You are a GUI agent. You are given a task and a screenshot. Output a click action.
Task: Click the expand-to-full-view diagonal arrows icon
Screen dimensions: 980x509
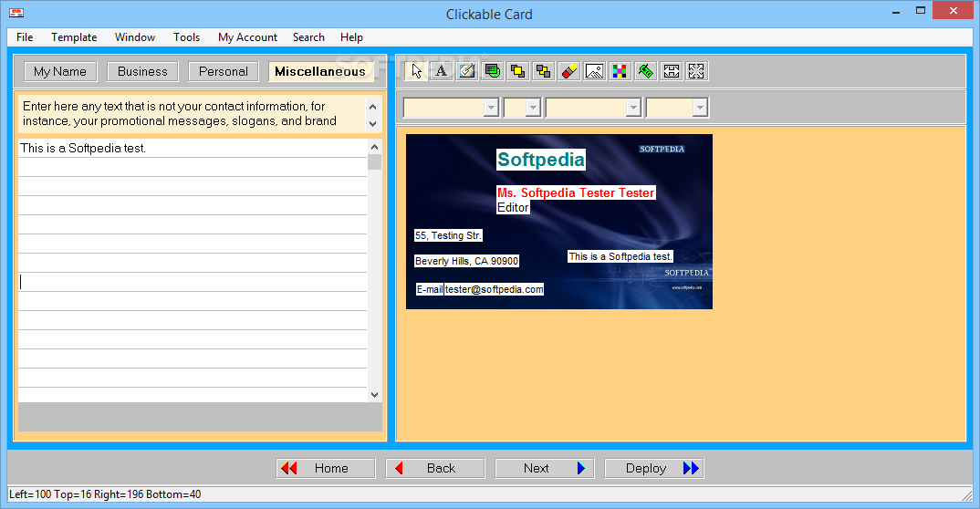[696, 71]
